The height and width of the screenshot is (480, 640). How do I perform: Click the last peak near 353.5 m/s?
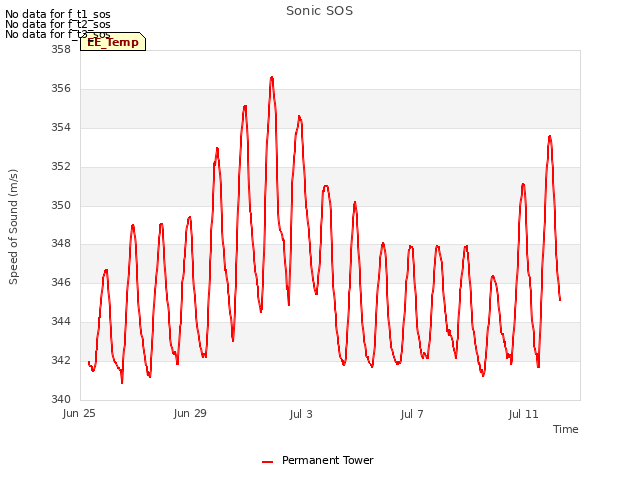tap(550, 136)
